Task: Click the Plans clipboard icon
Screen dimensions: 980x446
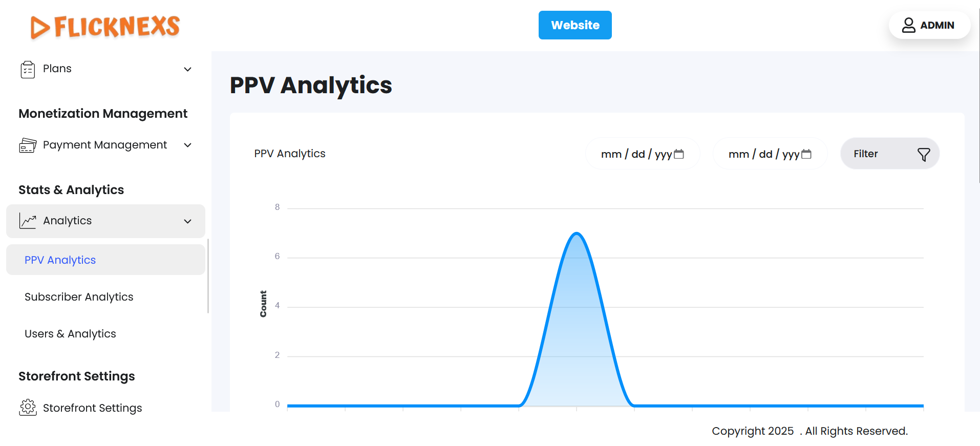Action: (28, 69)
